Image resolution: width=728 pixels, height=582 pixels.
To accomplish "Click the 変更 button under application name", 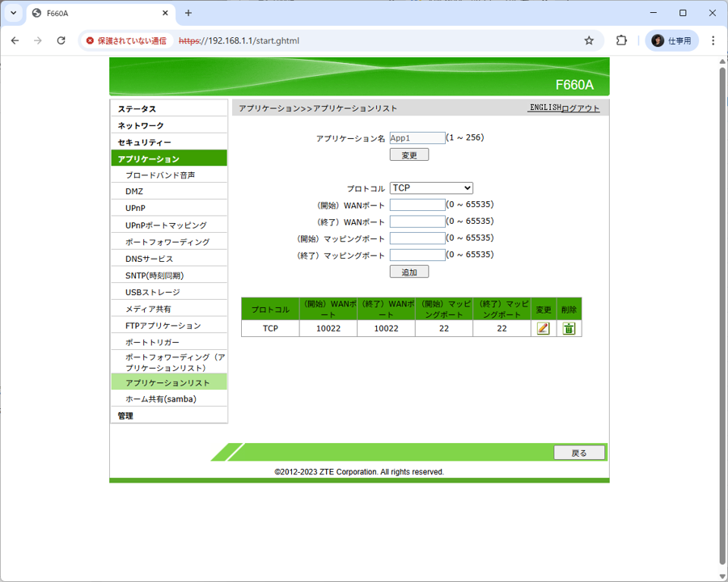I will click(x=408, y=154).
